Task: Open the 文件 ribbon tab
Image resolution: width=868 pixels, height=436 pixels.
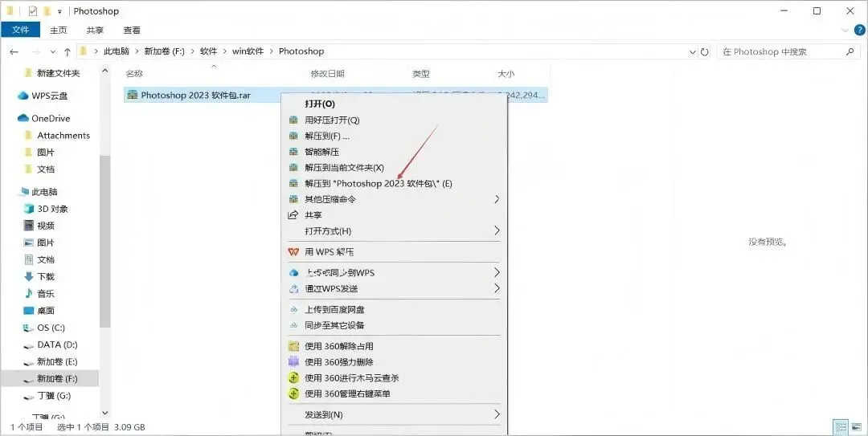Action: [x=20, y=30]
